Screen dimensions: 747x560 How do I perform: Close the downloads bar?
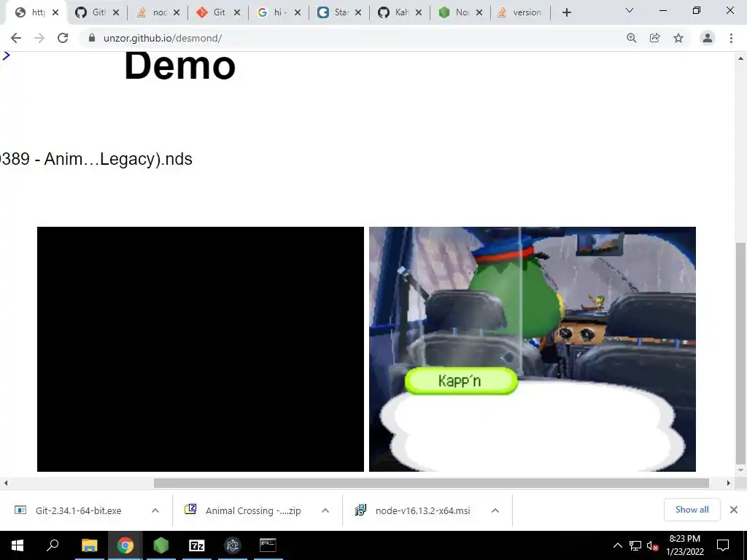(734, 510)
